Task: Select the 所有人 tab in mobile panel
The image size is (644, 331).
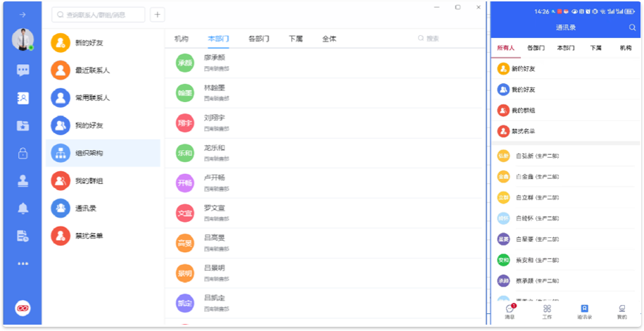Action: point(506,48)
